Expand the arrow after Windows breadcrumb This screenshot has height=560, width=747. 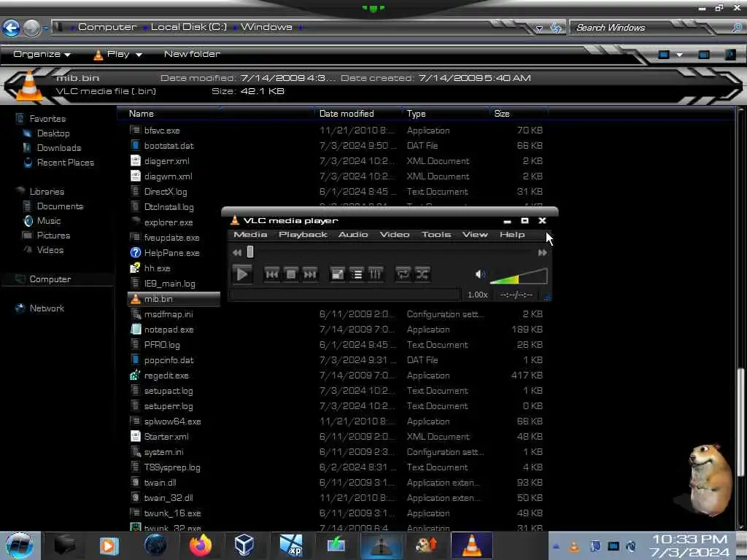[300, 28]
